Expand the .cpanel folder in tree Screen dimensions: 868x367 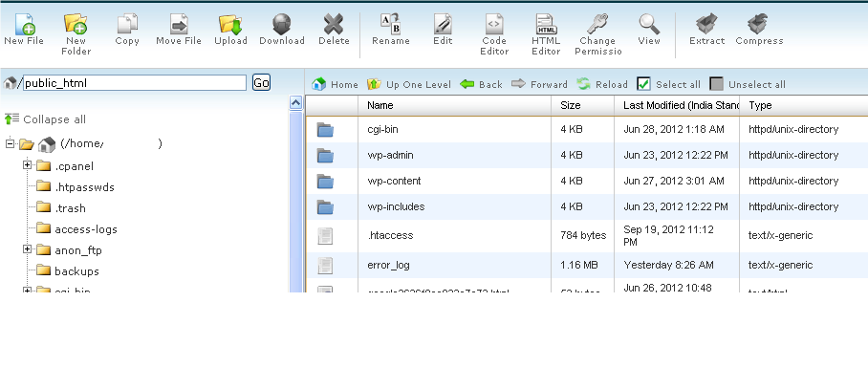27,164
